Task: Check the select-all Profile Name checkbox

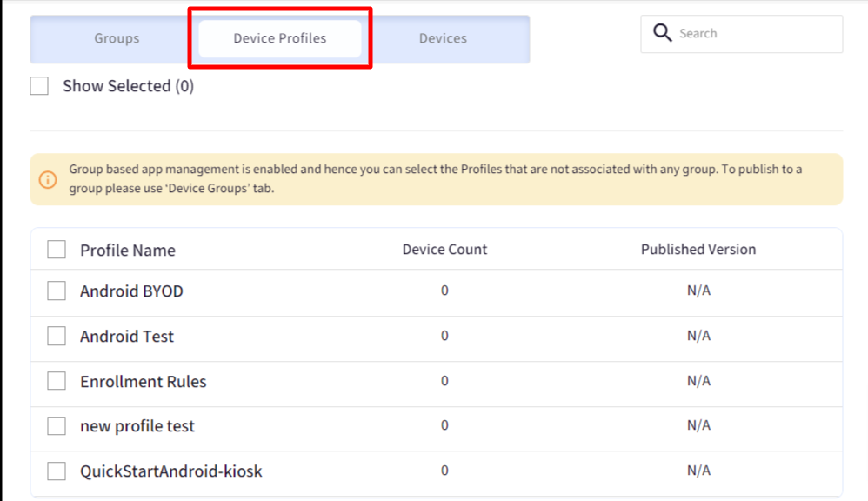Action: coord(57,250)
